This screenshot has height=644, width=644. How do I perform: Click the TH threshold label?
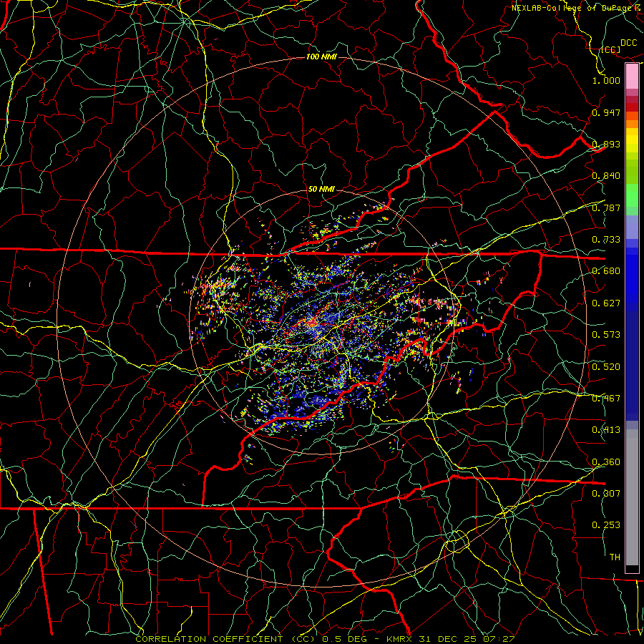pyautogui.click(x=615, y=557)
